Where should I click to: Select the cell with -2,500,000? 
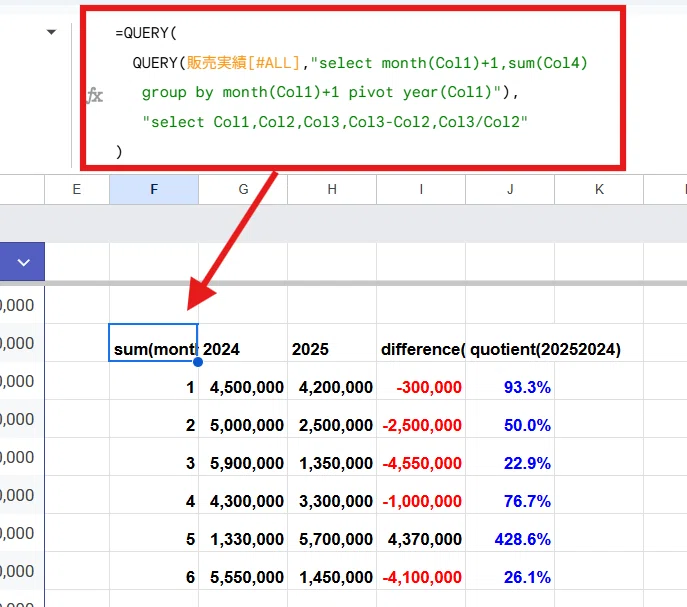coord(421,419)
